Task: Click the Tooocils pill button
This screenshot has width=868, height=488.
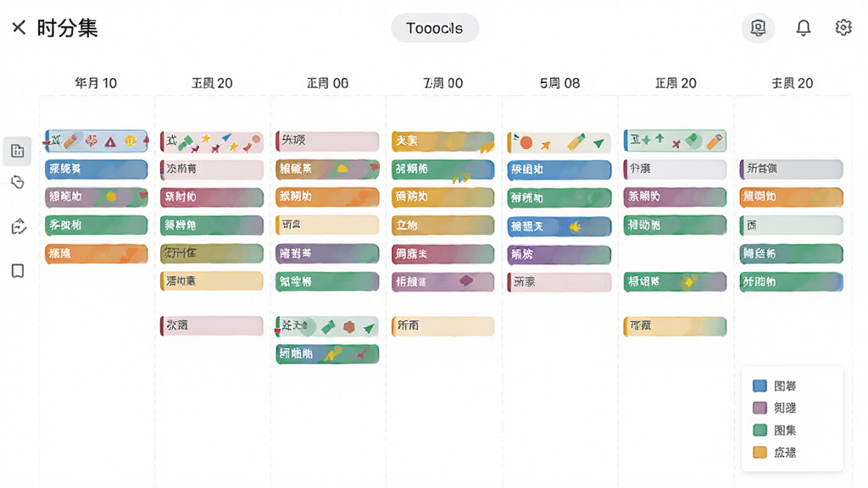Action: (x=435, y=28)
